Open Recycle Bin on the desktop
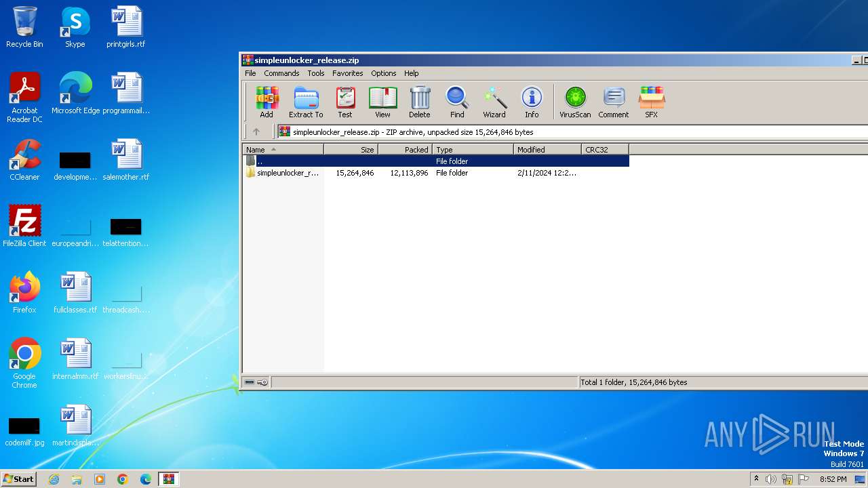The image size is (868, 488). pyautogui.click(x=24, y=27)
